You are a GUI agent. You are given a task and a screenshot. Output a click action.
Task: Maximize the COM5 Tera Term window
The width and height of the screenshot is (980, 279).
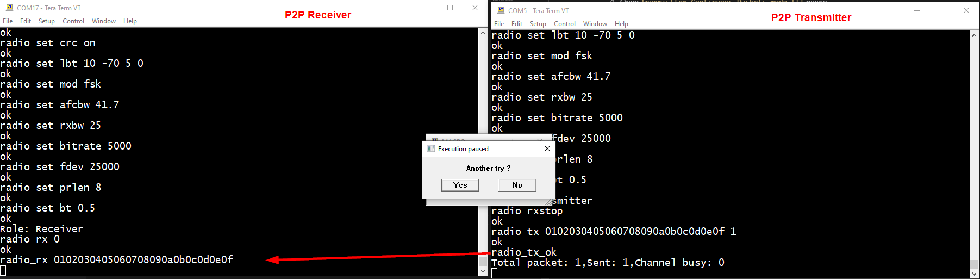(941, 10)
